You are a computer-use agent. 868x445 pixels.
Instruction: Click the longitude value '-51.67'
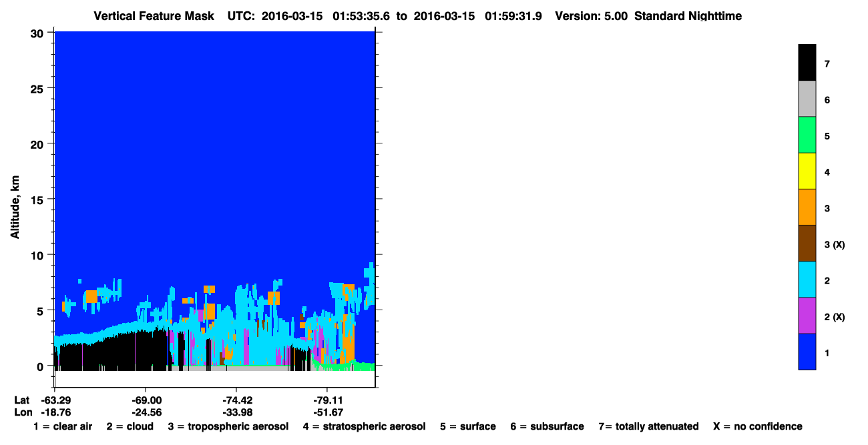coord(328,412)
